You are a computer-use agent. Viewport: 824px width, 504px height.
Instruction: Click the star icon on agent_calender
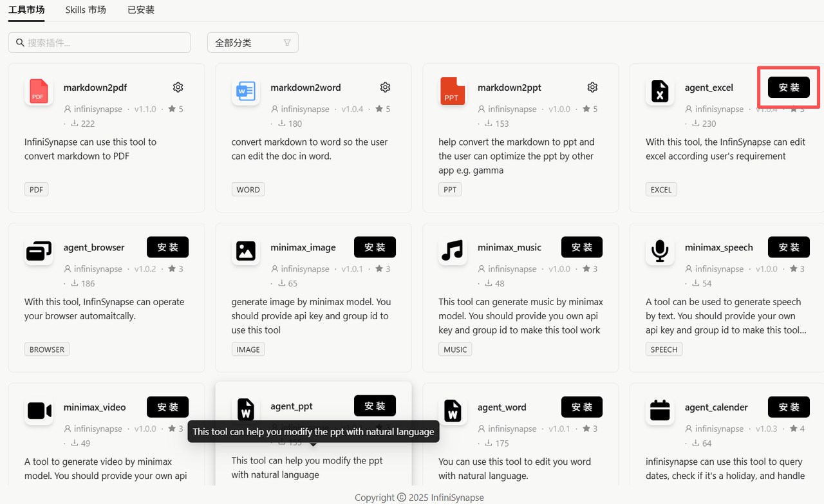click(793, 428)
